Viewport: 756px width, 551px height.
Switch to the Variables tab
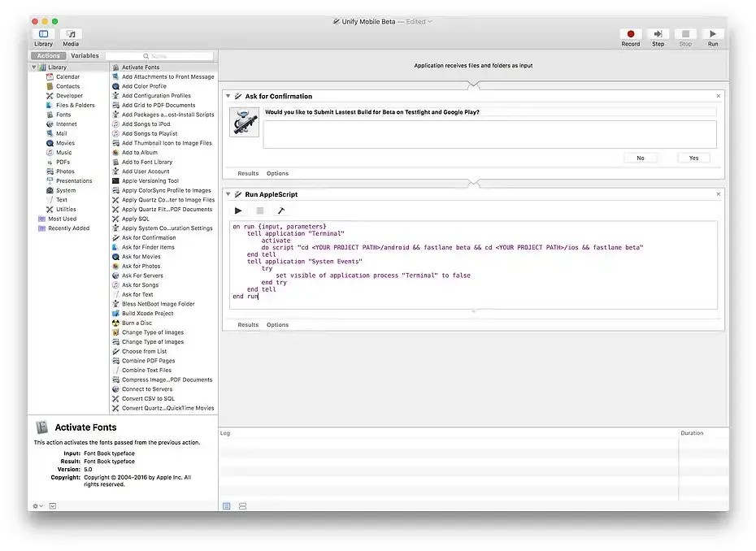tap(85, 56)
